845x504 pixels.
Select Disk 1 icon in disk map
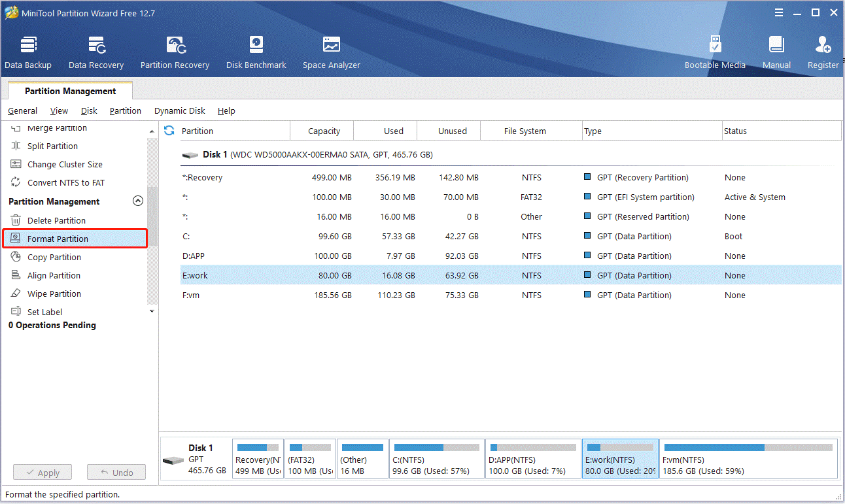tap(173, 461)
